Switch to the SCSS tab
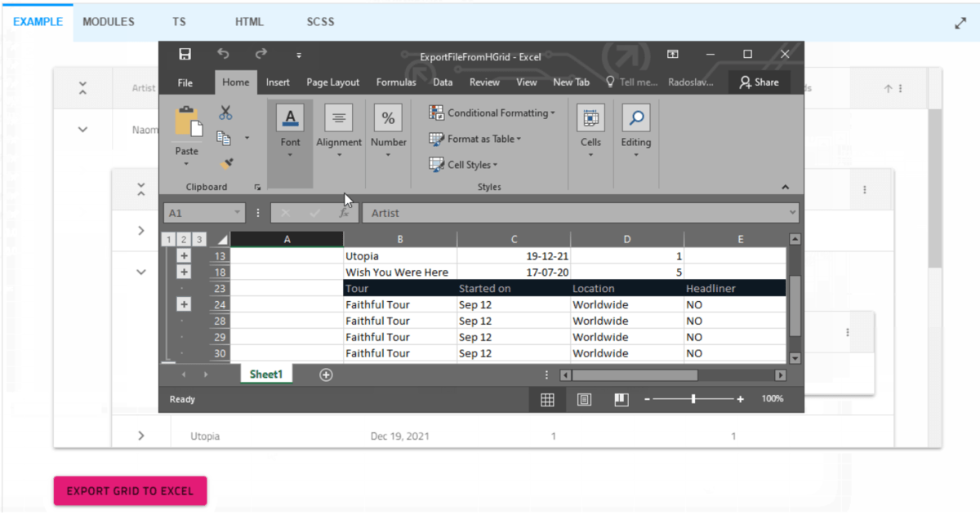 coord(320,22)
